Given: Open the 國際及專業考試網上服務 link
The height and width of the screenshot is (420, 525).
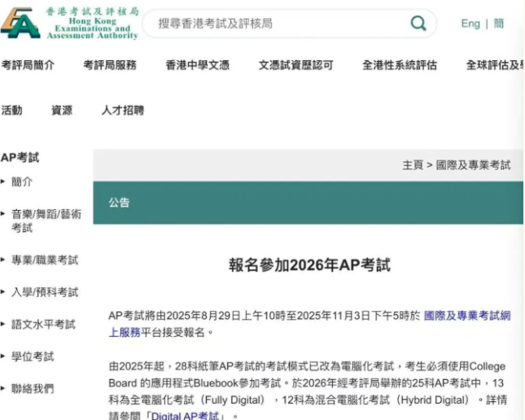Looking at the screenshot, I should click(x=466, y=315).
